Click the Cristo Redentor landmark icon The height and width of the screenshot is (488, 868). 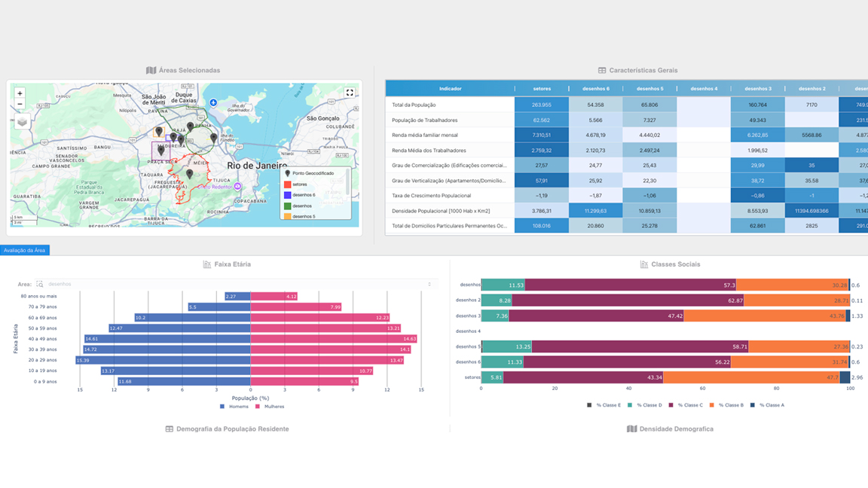(x=237, y=186)
